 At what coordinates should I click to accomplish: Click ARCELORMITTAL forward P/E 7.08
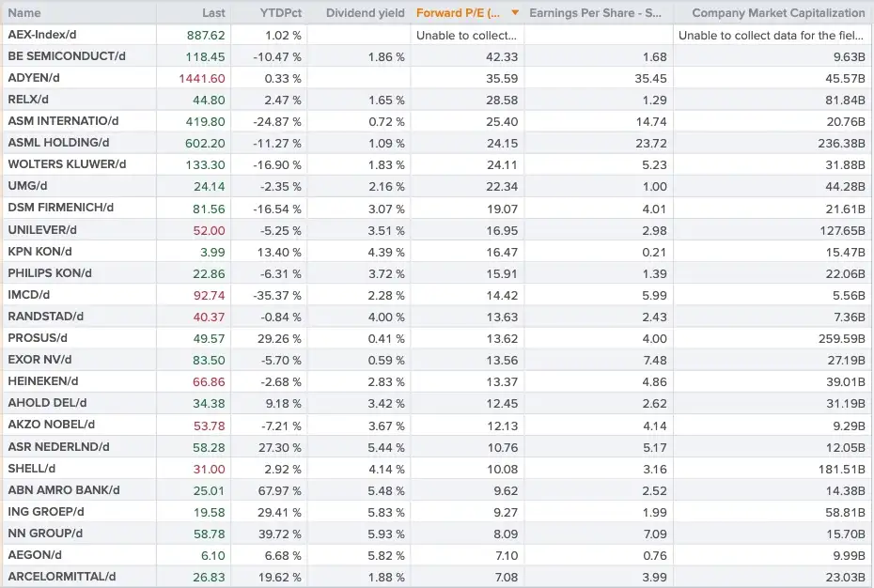point(507,578)
